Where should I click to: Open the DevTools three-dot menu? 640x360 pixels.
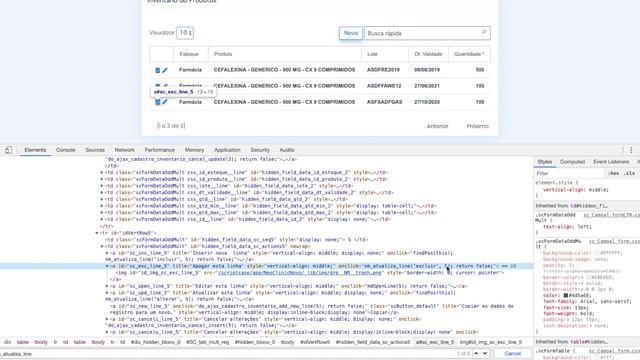pos(631,150)
